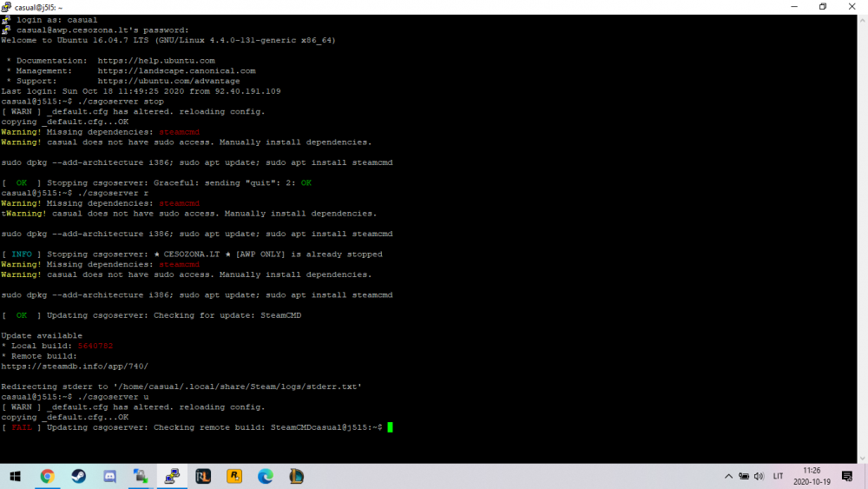
Task: Click the terminal prompt at the green cursor
Action: click(x=391, y=427)
